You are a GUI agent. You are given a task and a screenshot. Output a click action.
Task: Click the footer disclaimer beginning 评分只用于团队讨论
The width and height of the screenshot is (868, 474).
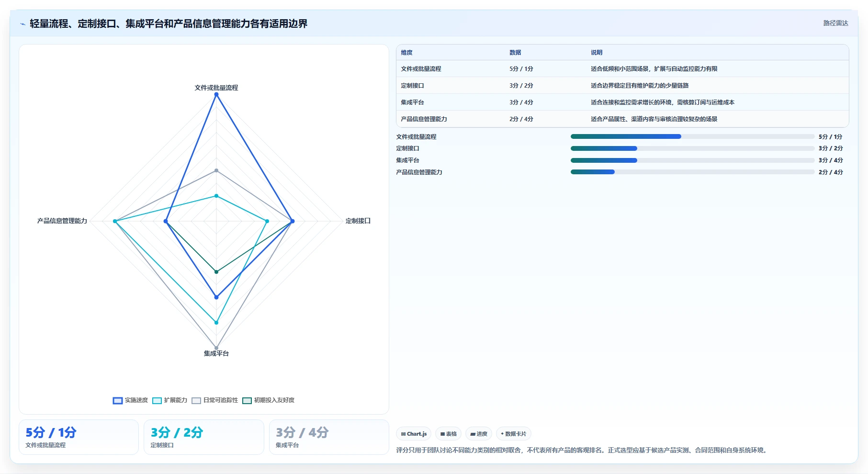[583, 450]
